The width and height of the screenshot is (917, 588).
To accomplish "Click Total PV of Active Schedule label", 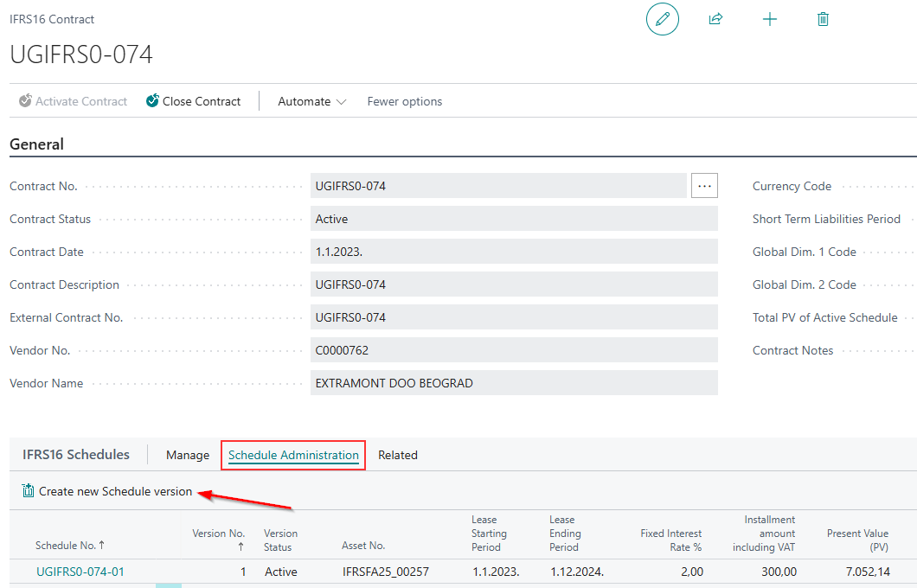I will tap(824, 317).
